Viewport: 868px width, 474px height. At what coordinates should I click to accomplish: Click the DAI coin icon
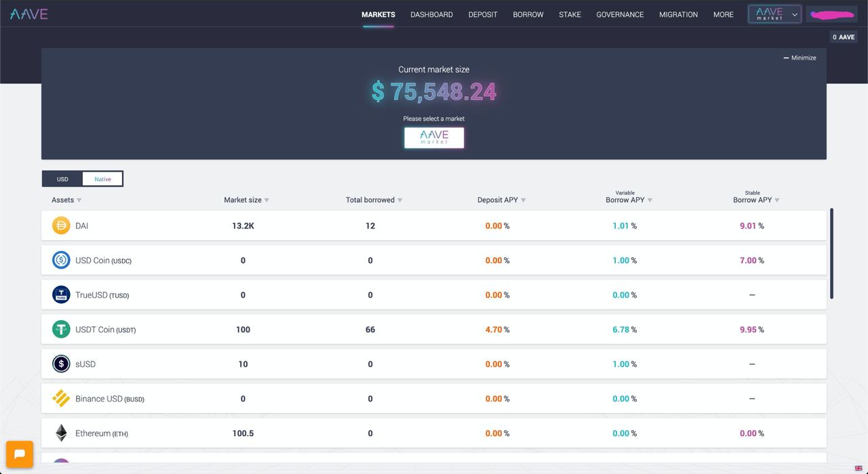click(61, 225)
